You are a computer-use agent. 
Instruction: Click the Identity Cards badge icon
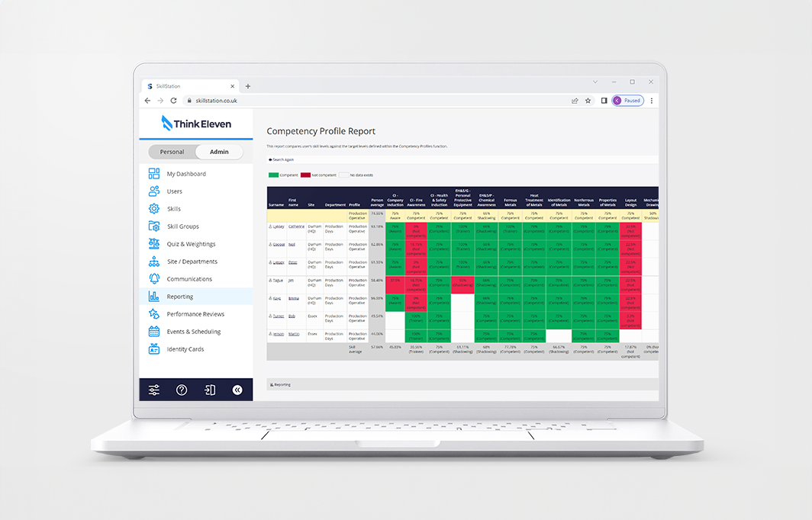click(154, 349)
